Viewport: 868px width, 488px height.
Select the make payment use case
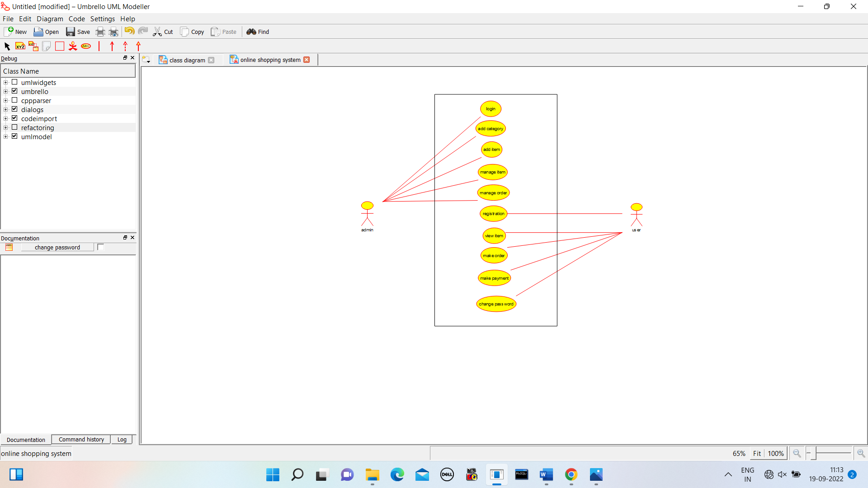494,278
